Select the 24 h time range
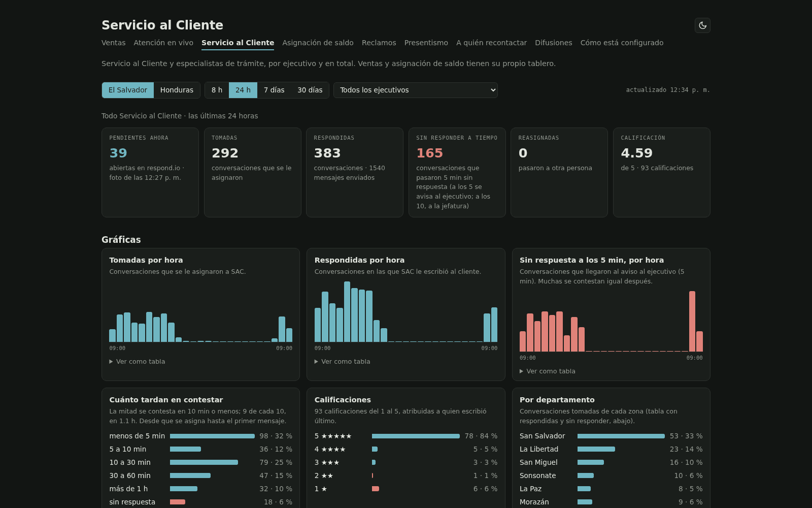 click(243, 90)
